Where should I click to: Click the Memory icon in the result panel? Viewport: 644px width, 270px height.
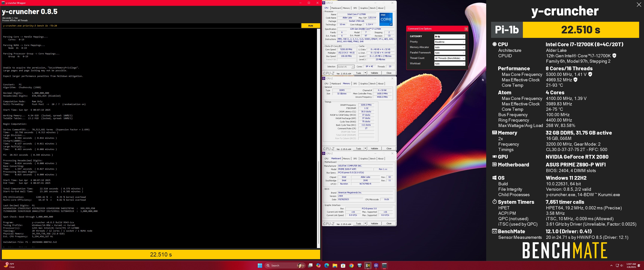(494, 133)
